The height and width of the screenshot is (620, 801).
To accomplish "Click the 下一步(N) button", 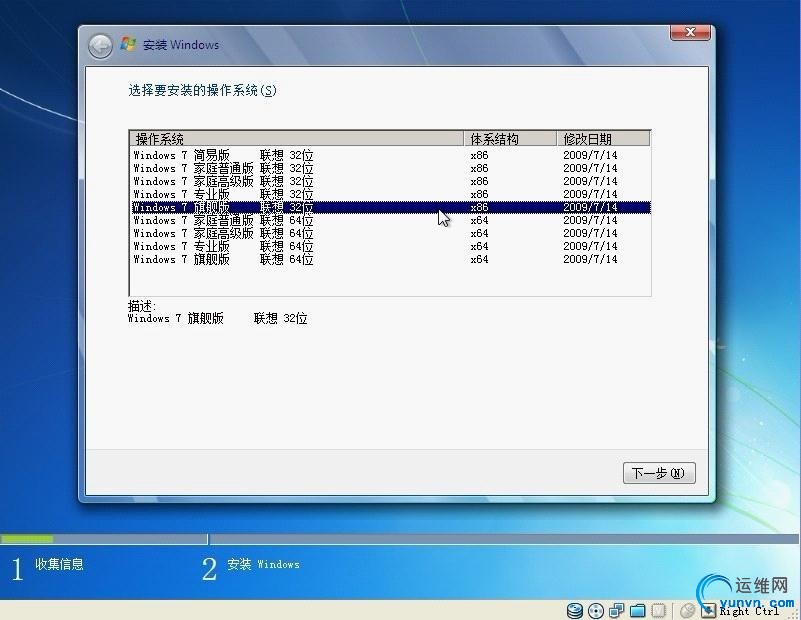I will point(659,473).
